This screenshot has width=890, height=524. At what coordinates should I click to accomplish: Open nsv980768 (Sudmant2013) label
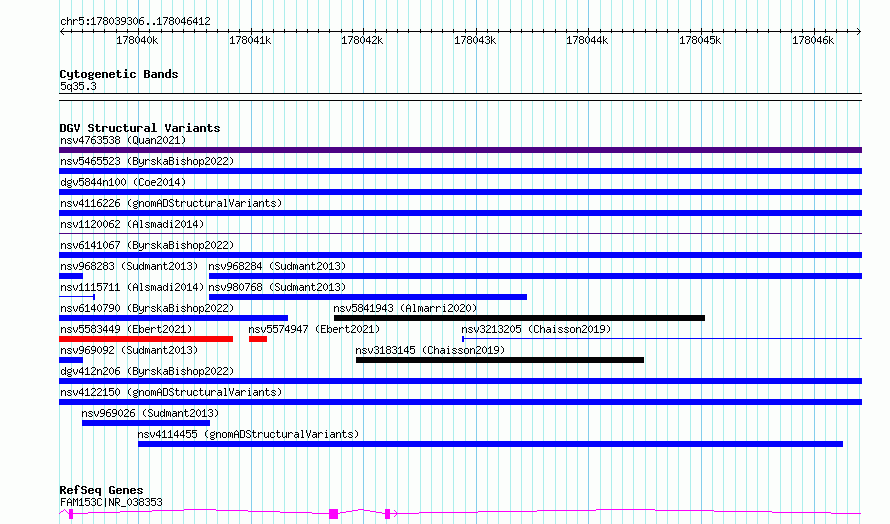click(x=277, y=287)
